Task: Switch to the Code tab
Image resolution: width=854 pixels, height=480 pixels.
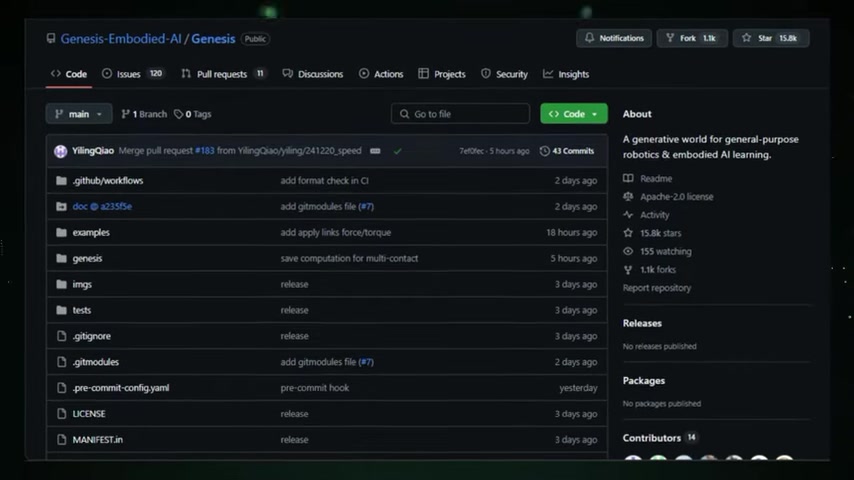Action: pos(69,74)
